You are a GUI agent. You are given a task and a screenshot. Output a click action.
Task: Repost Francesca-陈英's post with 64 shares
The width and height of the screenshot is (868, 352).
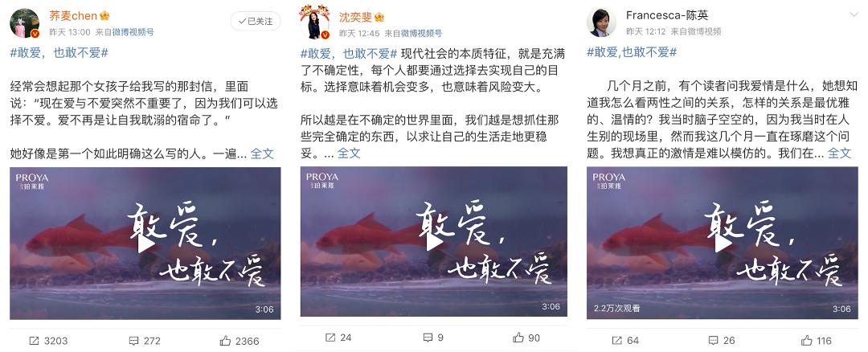tap(625, 341)
